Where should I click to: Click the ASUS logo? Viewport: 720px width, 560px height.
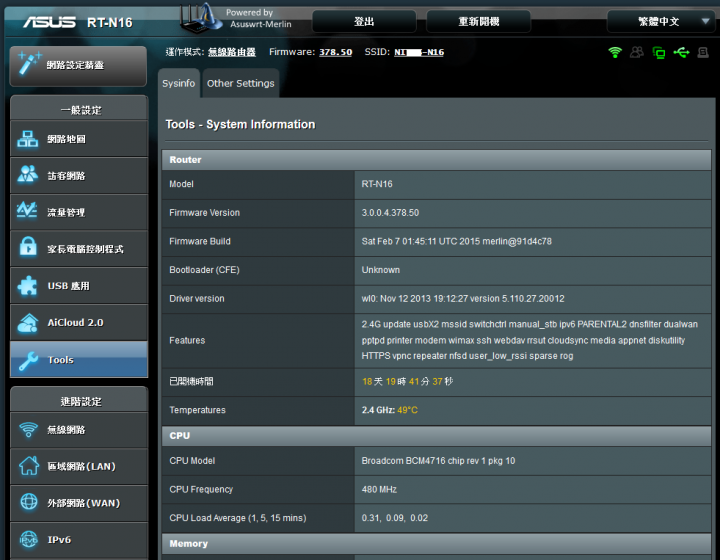pos(50,22)
